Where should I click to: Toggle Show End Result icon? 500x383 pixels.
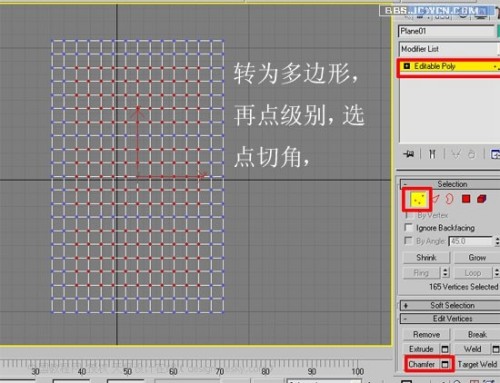432,154
